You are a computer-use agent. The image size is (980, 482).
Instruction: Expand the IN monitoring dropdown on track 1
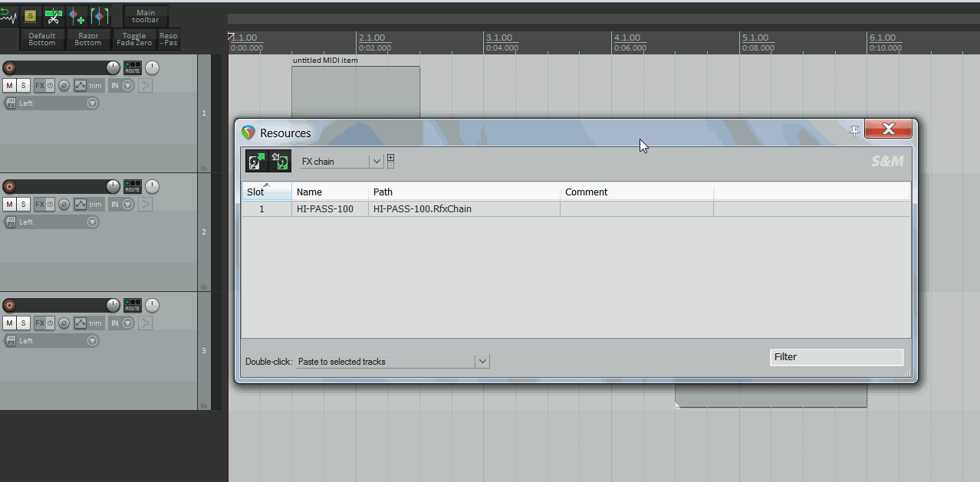point(128,85)
